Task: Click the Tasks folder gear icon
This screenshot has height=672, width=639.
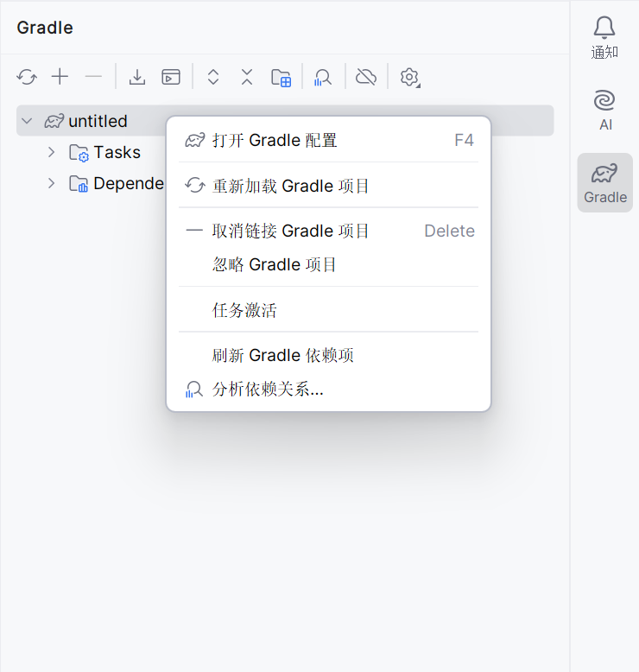Action: point(79,153)
